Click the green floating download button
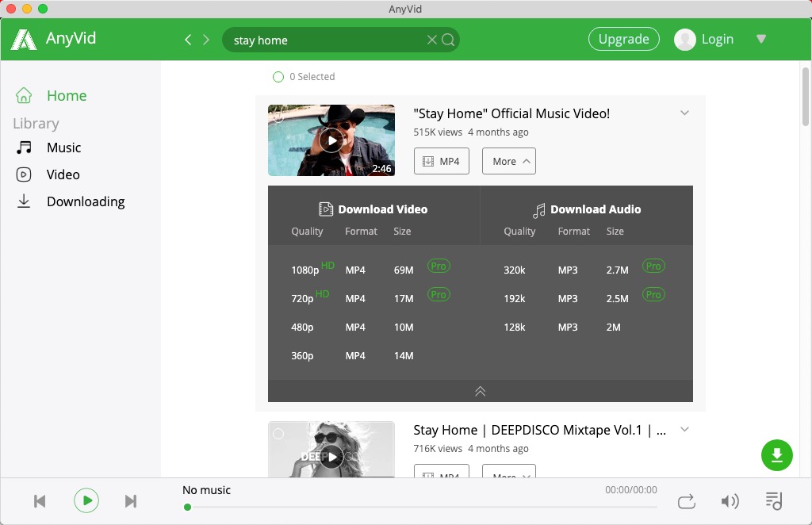812x525 pixels. [776, 455]
